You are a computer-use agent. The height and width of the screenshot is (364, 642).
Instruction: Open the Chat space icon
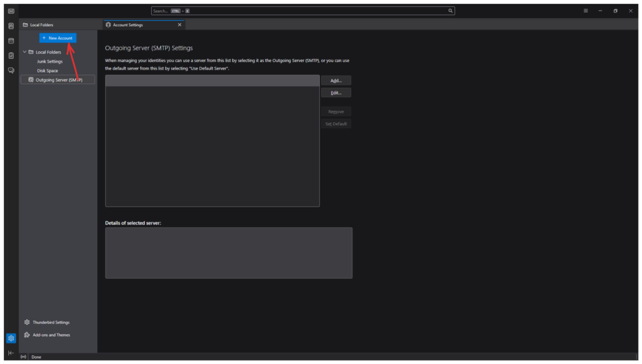point(11,70)
